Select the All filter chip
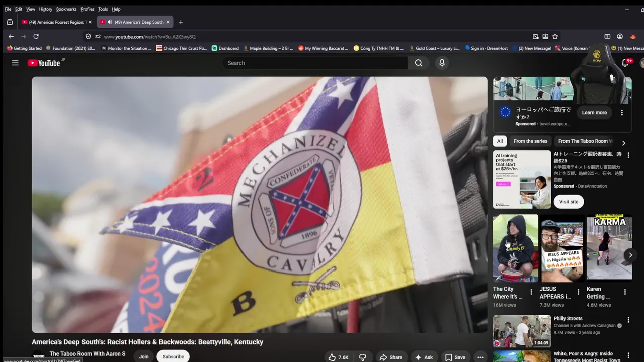 click(500, 141)
